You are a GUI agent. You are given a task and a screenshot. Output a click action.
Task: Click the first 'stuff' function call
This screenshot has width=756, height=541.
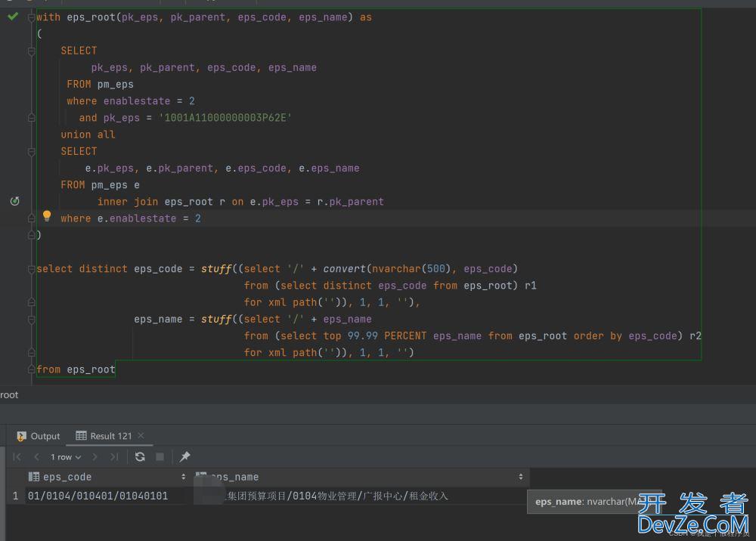pos(216,269)
